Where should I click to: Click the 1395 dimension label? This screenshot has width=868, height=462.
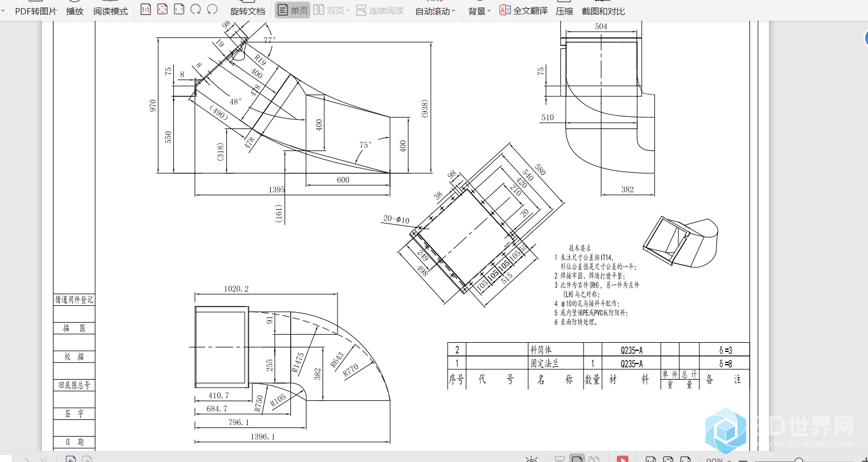(276, 190)
